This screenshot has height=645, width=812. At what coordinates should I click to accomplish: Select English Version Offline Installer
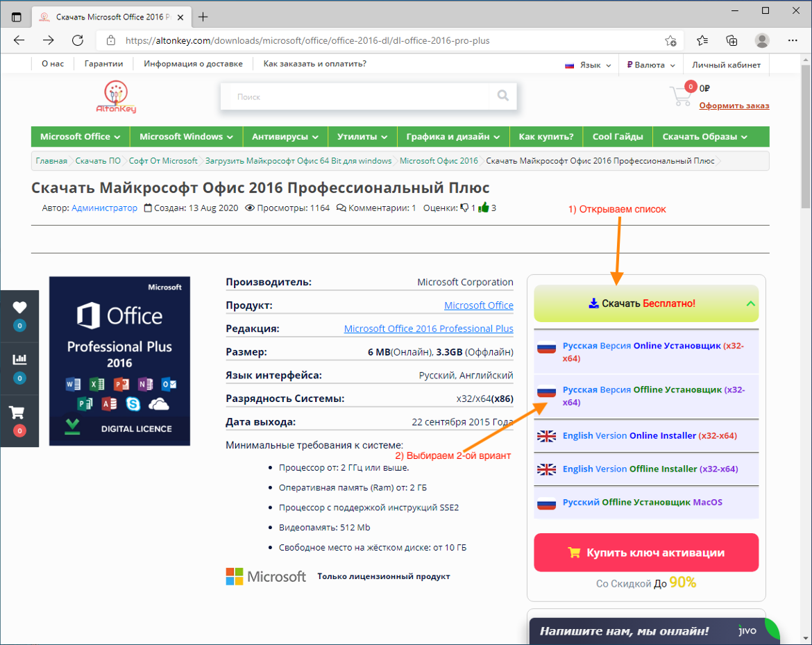(x=646, y=469)
